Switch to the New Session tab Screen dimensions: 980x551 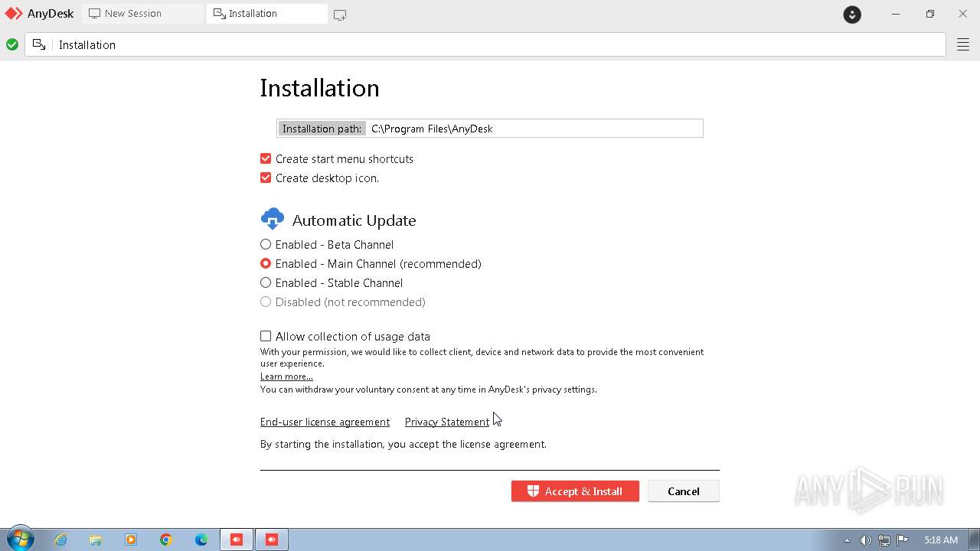point(142,14)
